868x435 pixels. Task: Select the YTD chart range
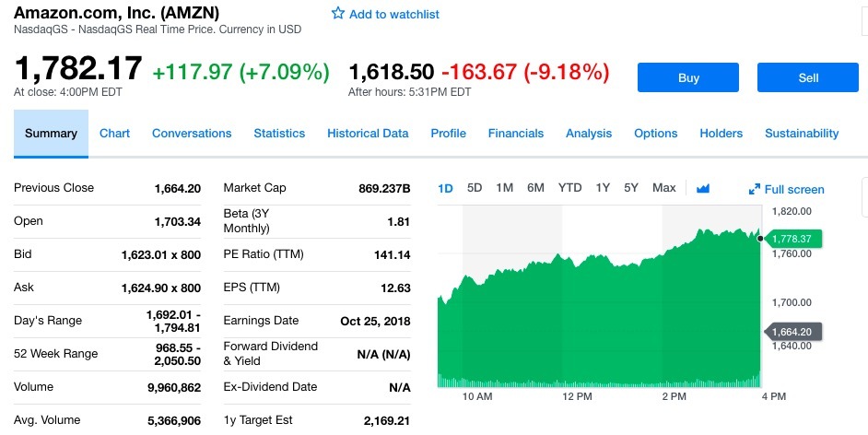pos(569,188)
